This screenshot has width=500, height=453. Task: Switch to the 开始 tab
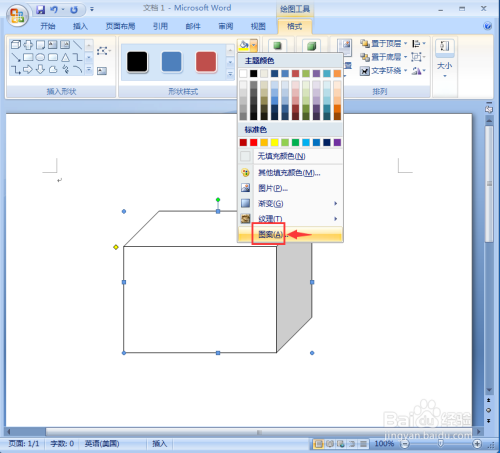tap(48, 26)
